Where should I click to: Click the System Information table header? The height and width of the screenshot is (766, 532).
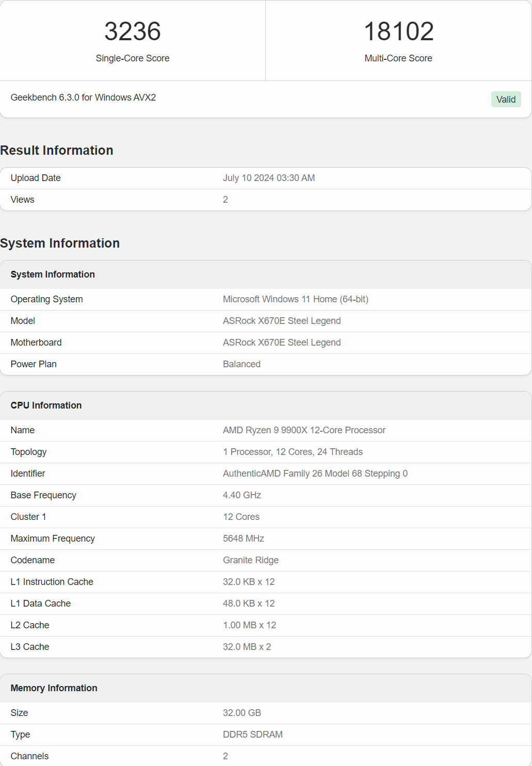(x=53, y=274)
